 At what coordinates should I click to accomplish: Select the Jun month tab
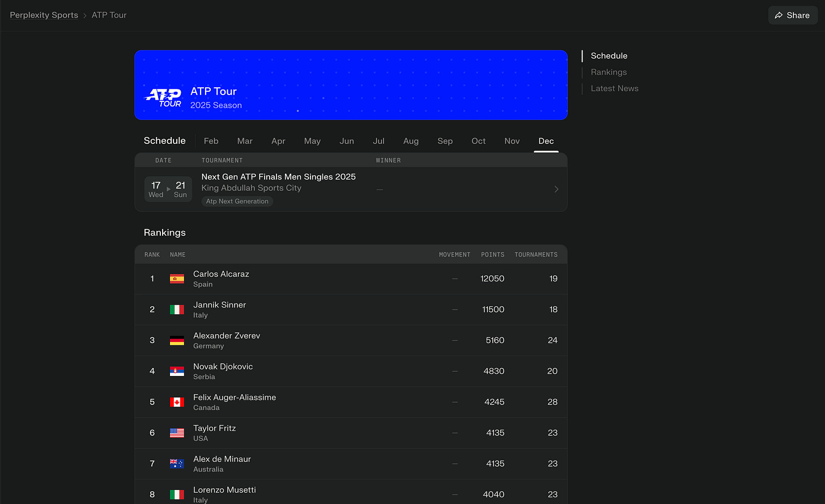point(347,141)
